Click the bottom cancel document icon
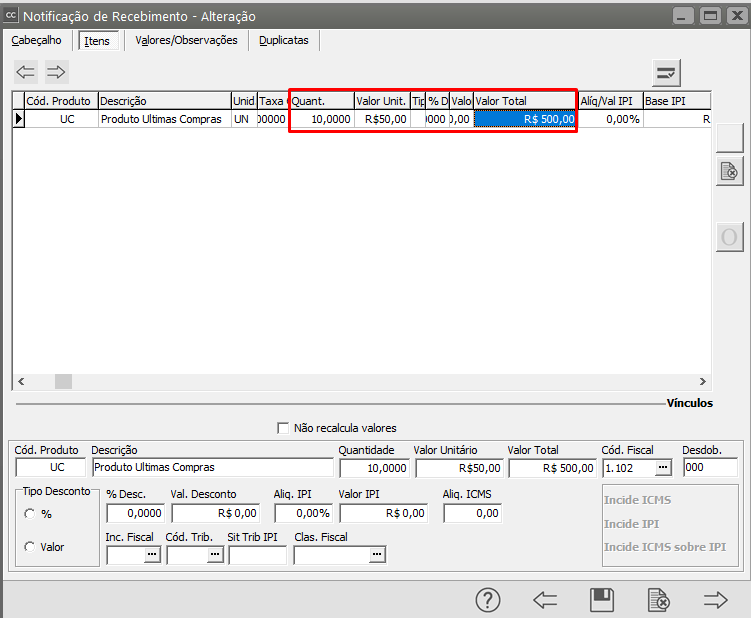Screen dimensions: 751x618 pyautogui.click(x=658, y=599)
